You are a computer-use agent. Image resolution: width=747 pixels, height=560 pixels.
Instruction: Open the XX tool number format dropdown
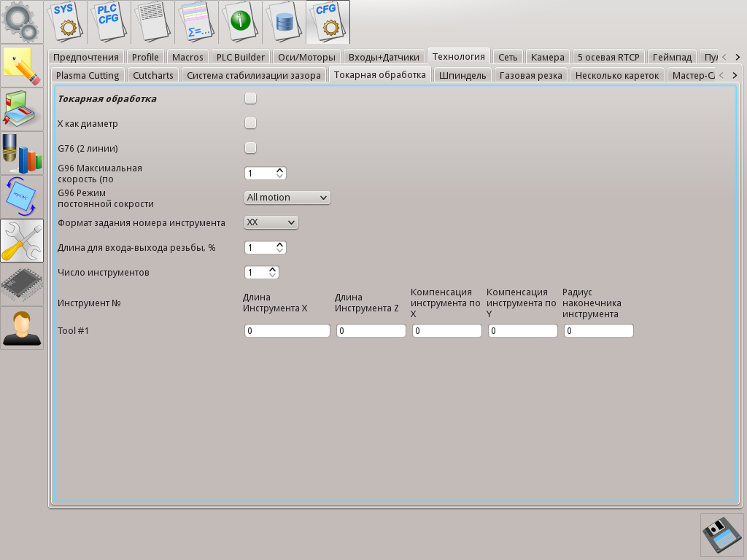tap(271, 222)
